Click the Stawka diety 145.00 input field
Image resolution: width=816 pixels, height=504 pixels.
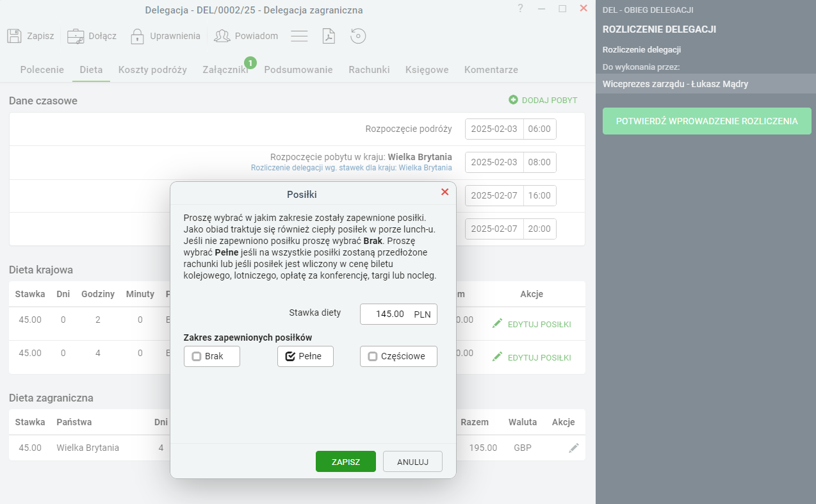pos(398,314)
